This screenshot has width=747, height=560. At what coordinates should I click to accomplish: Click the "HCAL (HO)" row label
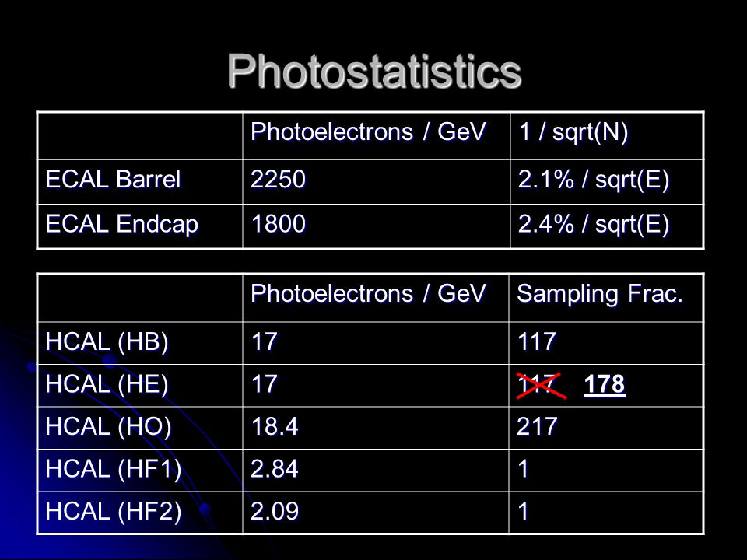[108, 427]
